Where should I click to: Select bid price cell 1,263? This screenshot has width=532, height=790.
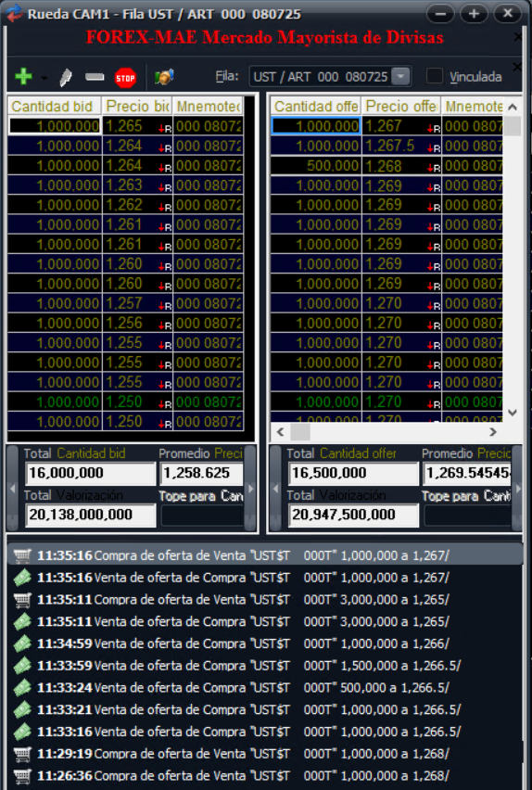click(x=137, y=185)
